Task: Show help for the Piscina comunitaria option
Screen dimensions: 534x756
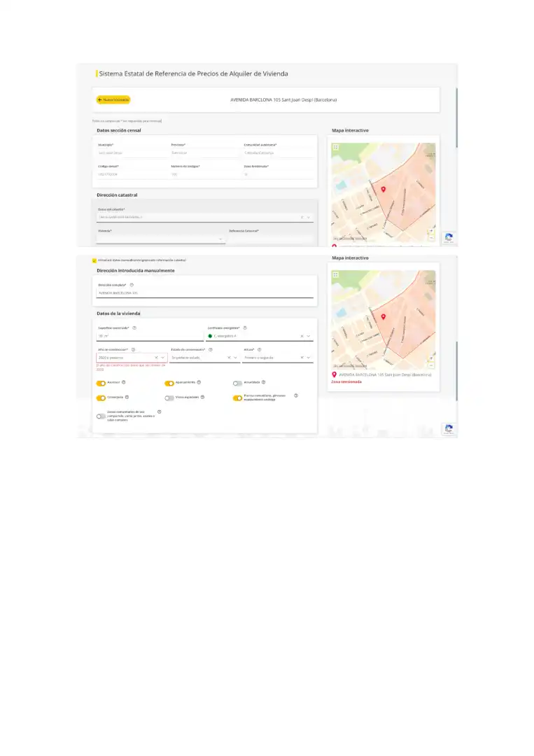Action: (x=296, y=395)
